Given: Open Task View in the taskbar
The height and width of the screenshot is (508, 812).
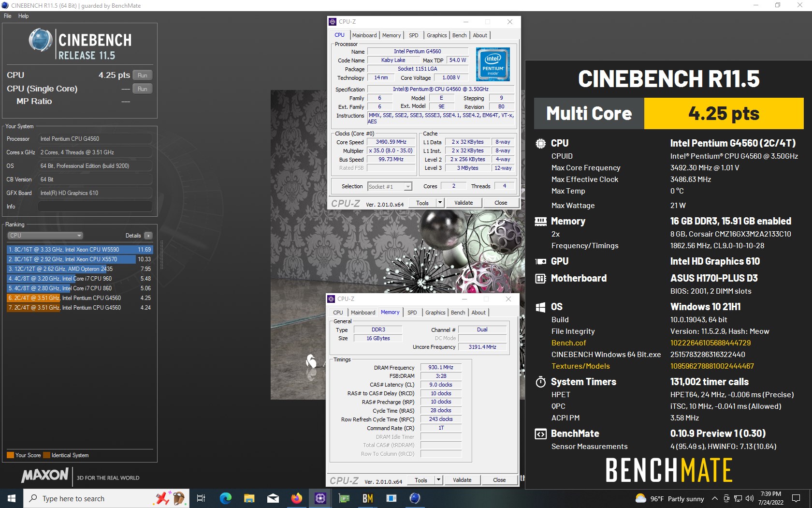Looking at the screenshot, I should click(201, 498).
